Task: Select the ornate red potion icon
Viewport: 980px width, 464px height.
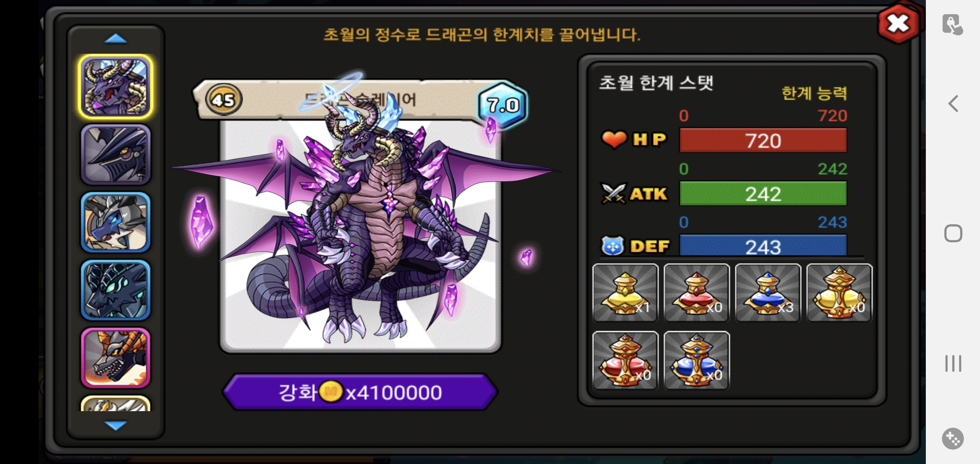Action: tap(625, 360)
